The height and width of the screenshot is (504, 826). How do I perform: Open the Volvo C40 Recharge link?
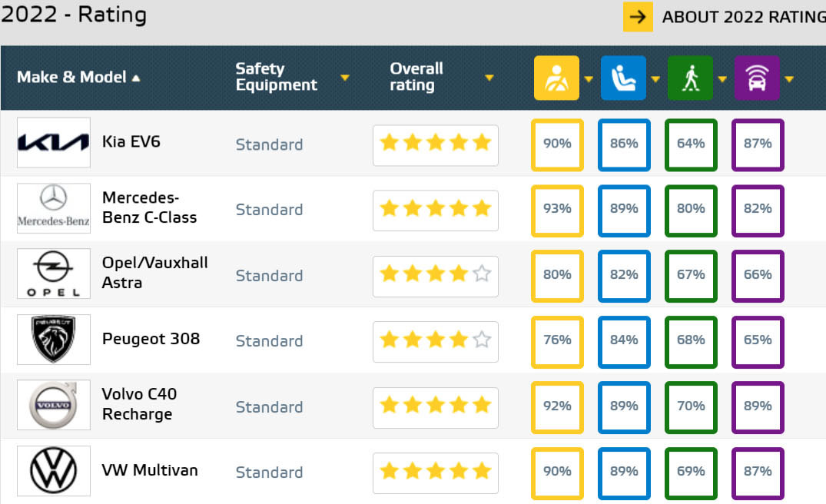[x=139, y=404]
